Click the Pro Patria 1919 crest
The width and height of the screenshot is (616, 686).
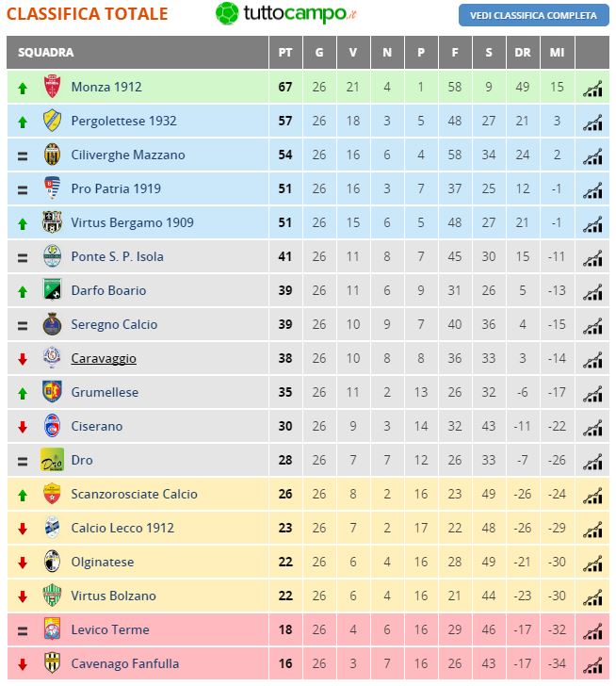[52, 188]
